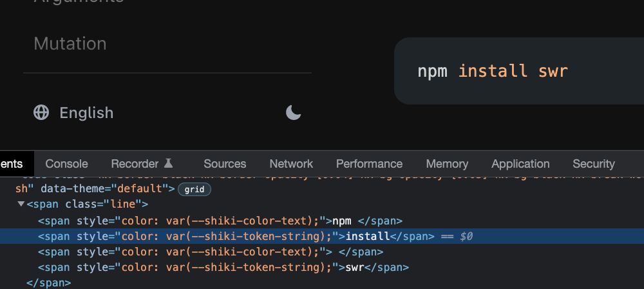Switch to the Recorder tab
Viewport: 644px width, 289px height.
tap(142, 164)
